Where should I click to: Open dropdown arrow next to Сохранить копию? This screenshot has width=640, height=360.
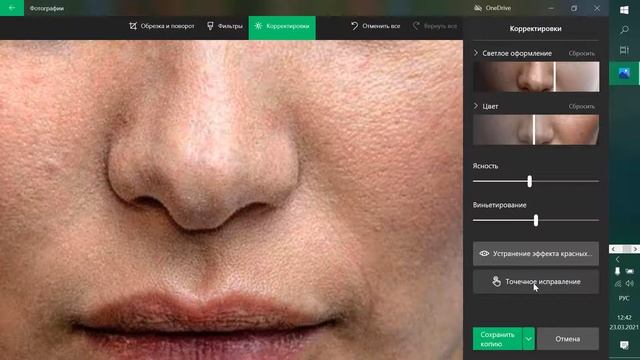point(529,339)
